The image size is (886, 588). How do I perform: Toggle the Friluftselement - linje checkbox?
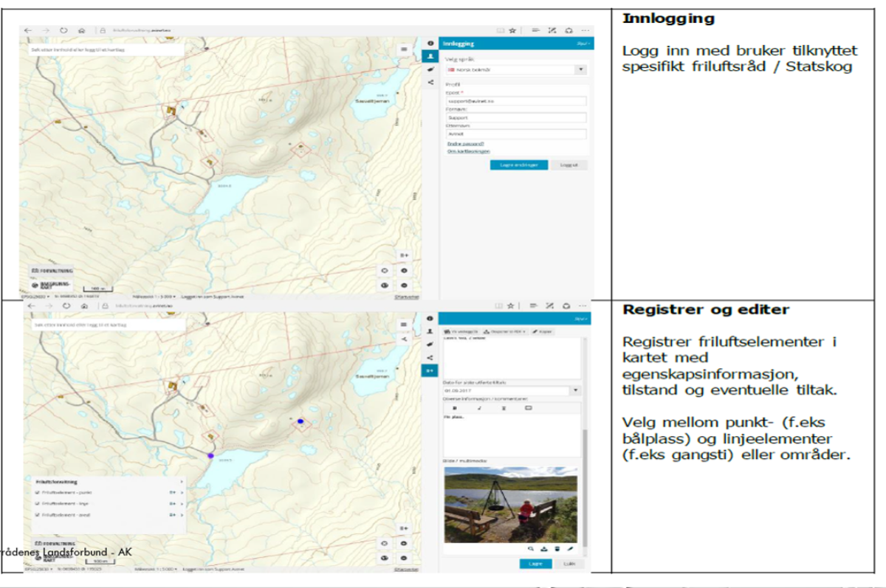[38, 503]
